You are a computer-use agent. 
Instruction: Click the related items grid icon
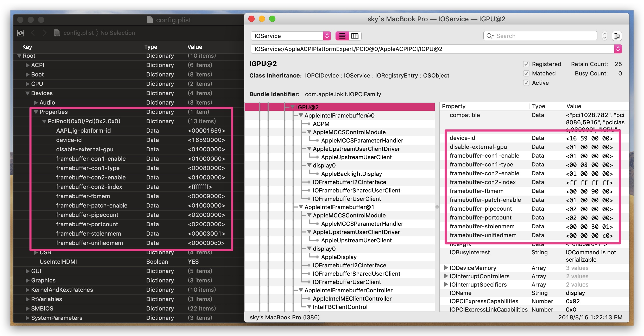click(21, 33)
